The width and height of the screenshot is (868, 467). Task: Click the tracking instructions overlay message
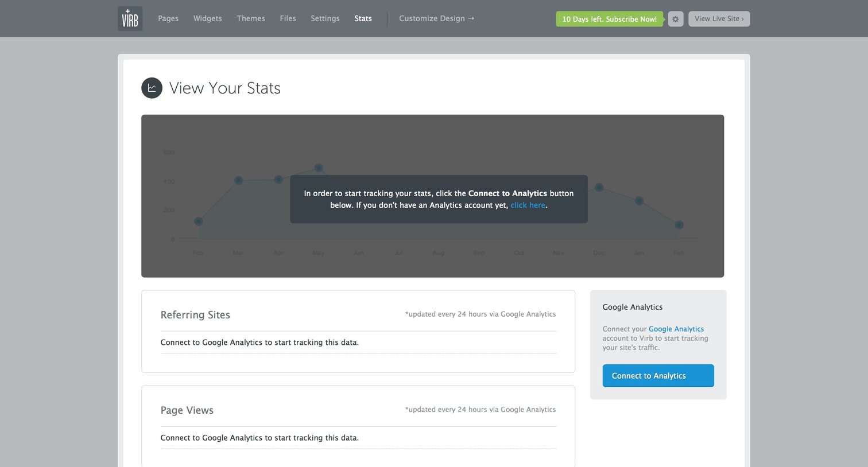point(439,199)
